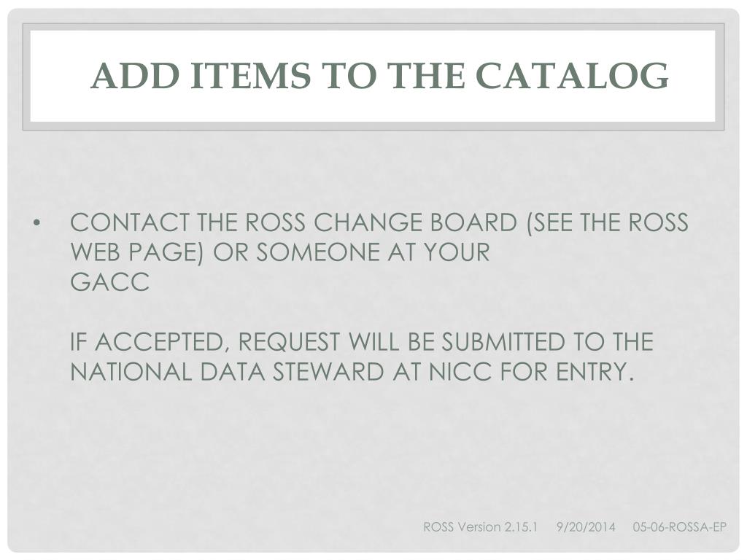747x560 pixels.
Task: Click the words "OR SOMEONE AT YOUR"
Action: click(x=351, y=252)
